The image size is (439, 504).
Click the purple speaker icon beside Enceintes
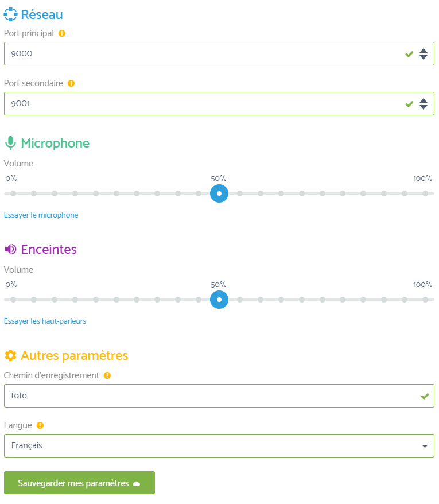(10, 249)
